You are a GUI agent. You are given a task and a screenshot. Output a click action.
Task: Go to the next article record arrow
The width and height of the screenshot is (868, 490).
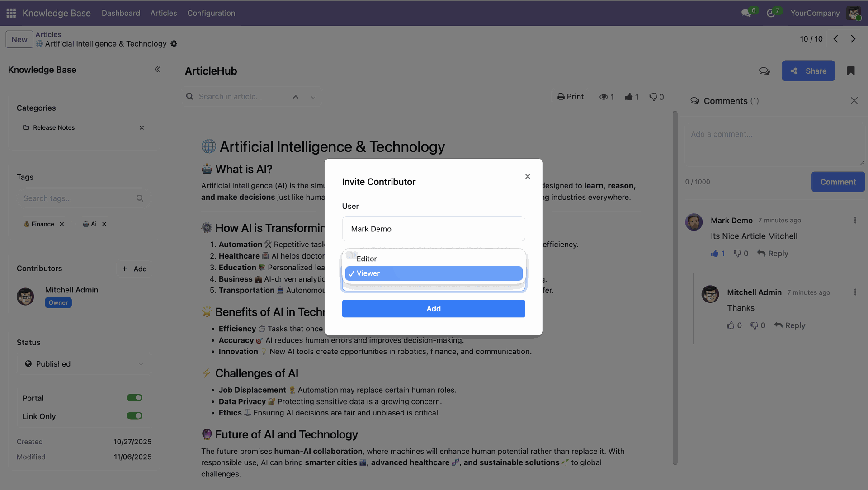point(853,39)
